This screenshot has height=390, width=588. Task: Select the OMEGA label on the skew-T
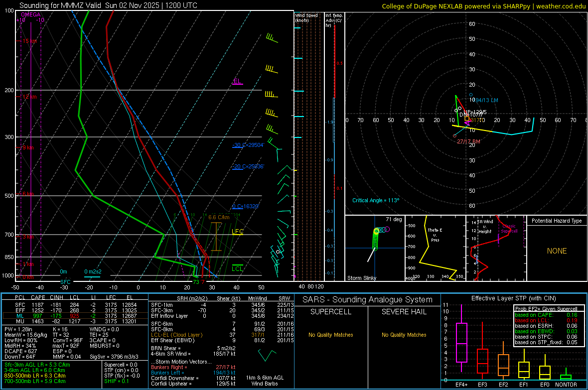(31, 14)
